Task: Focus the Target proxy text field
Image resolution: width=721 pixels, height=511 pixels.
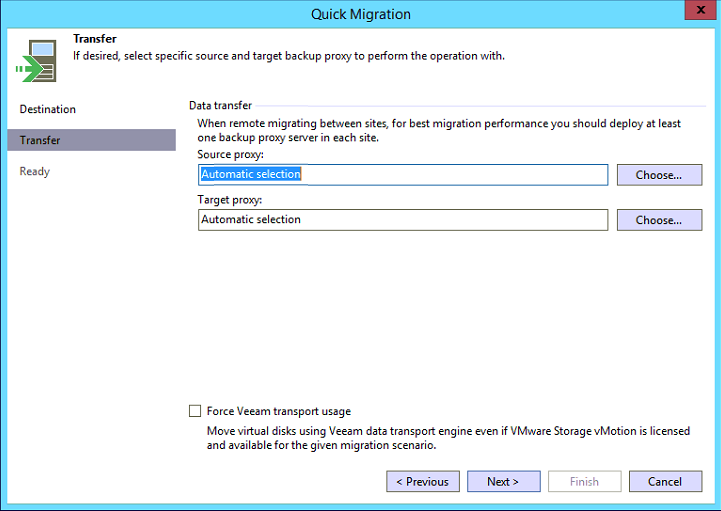Action: pyautogui.click(x=402, y=220)
